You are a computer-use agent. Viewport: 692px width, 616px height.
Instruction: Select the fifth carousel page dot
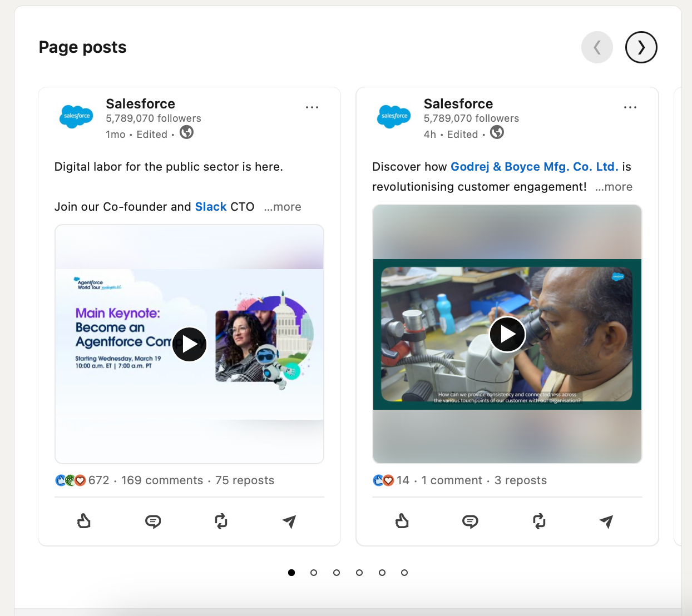[382, 573]
